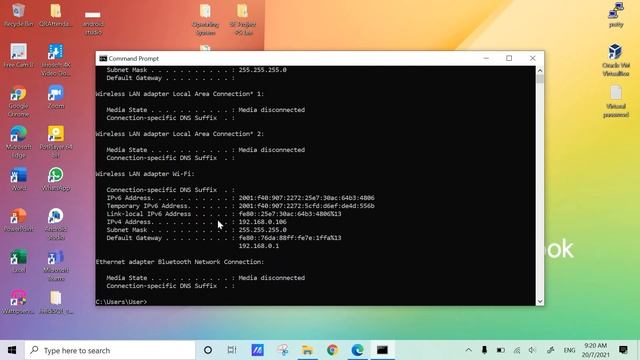Launch the Zoom desktop shortcut
The width and height of the screenshot is (640, 360).
click(56, 97)
